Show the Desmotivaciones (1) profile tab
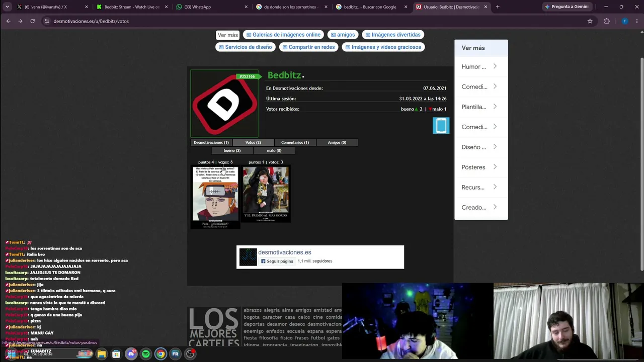This screenshot has width=644, height=362. (211, 142)
